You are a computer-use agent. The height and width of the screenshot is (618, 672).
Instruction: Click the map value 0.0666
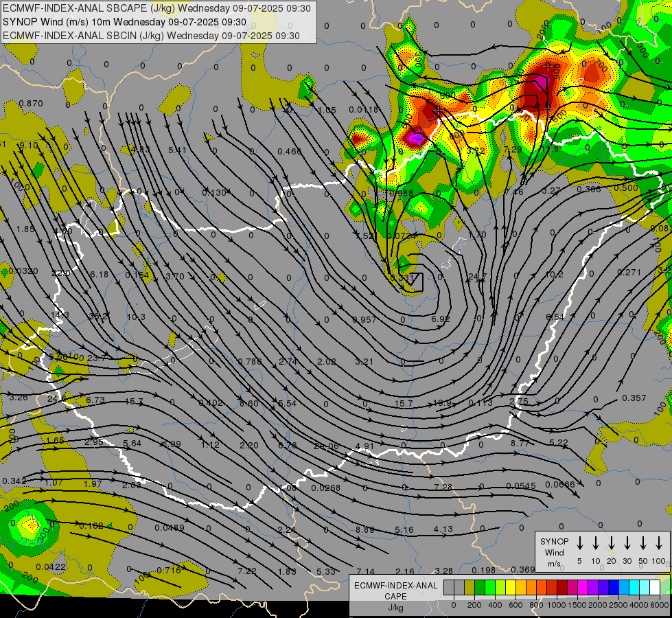(559, 485)
